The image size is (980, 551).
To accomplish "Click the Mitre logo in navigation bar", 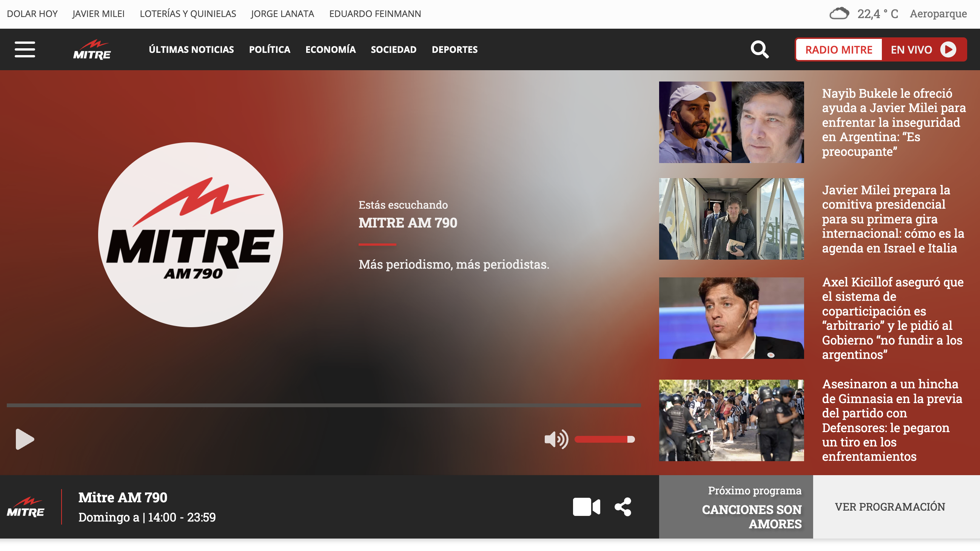I will (92, 49).
